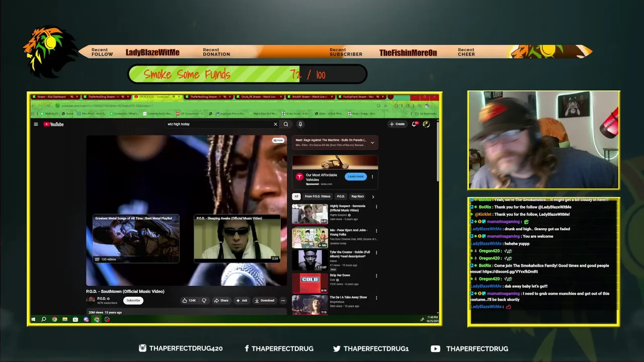Open more actions ellipsis under video
Viewport: 644px width, 362px height.
click(283, 300)
